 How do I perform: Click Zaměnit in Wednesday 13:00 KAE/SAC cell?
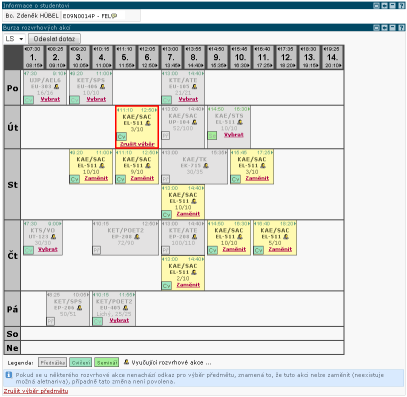188,214
